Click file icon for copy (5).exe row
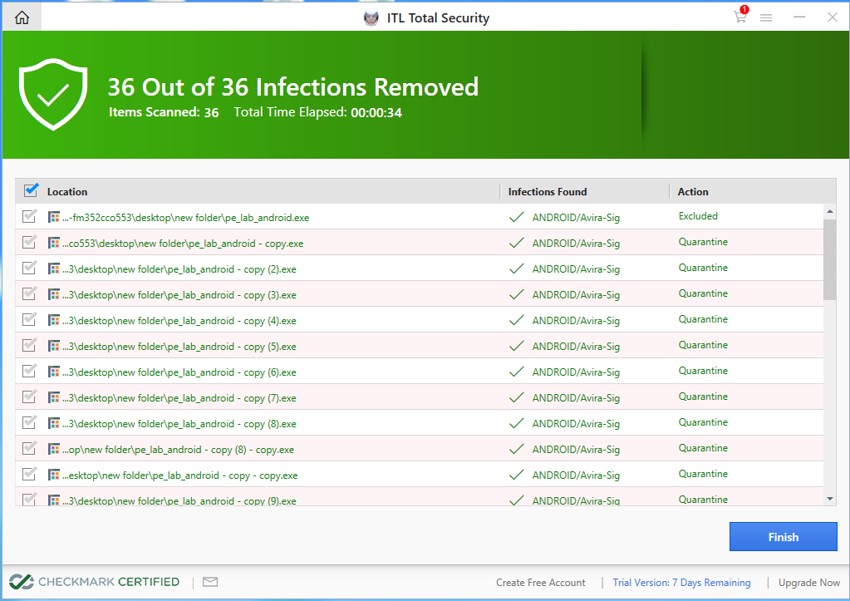Screen dimensions: 850x601 54,346
